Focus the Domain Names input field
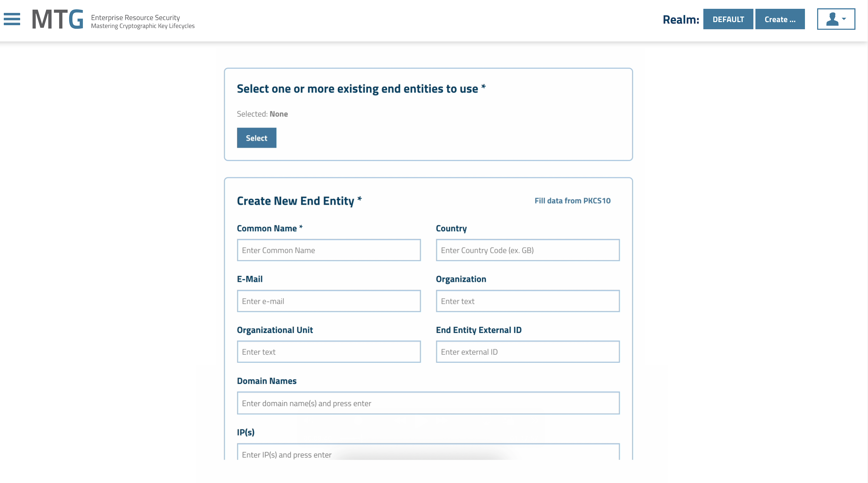868x483 pixels. point(428,403)
